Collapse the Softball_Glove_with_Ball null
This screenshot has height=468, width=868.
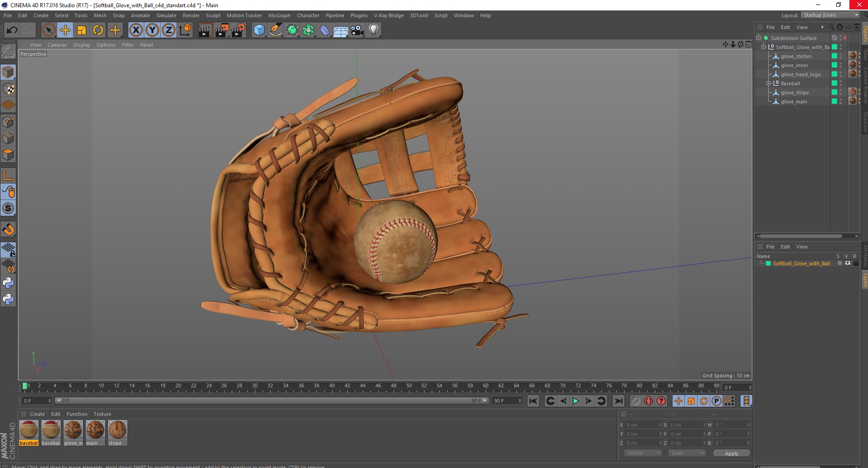(763, 47)
